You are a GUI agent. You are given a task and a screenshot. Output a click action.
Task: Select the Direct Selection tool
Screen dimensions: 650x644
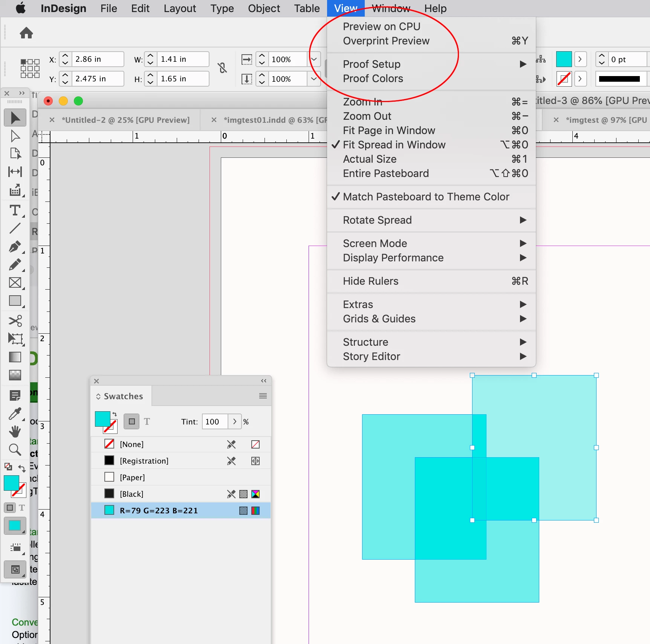coord(15,136)
